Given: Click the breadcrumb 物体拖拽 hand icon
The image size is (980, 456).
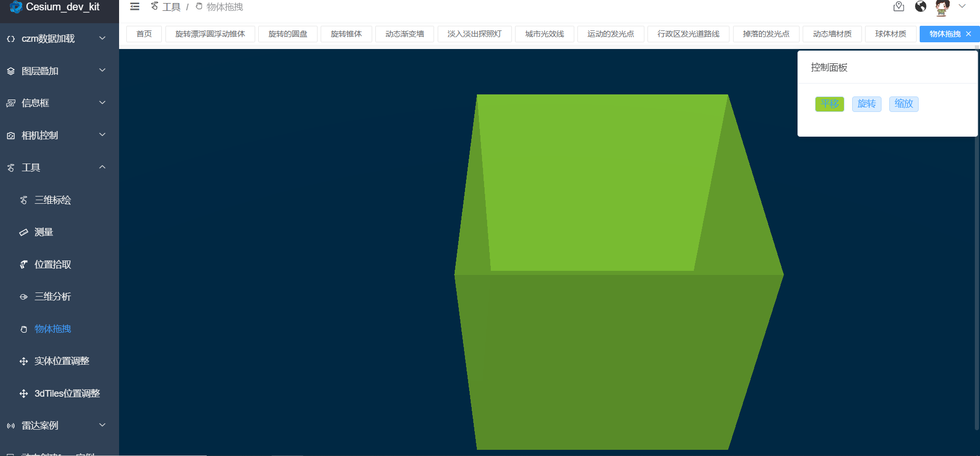Looking at the screenshot, I should 199,6.
